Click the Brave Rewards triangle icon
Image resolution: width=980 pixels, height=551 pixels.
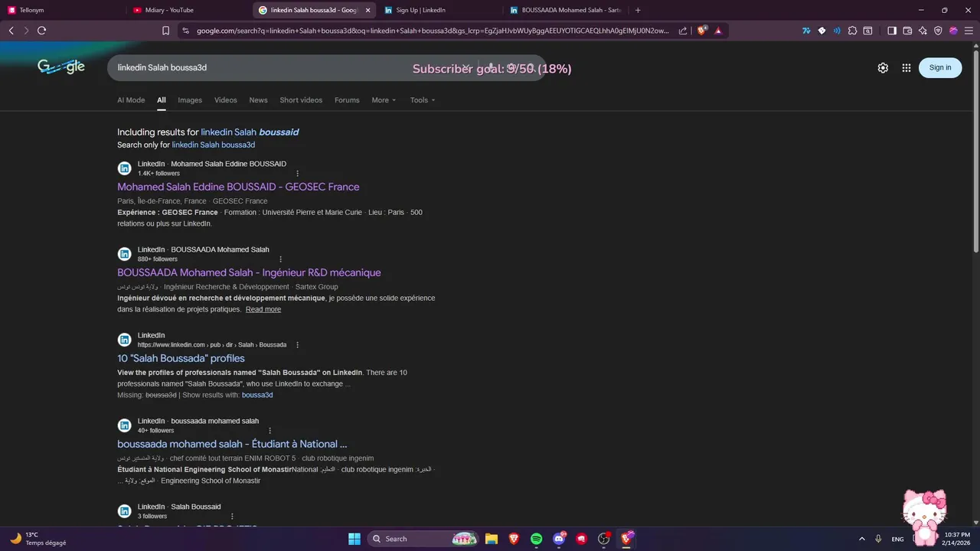(718, 31)
